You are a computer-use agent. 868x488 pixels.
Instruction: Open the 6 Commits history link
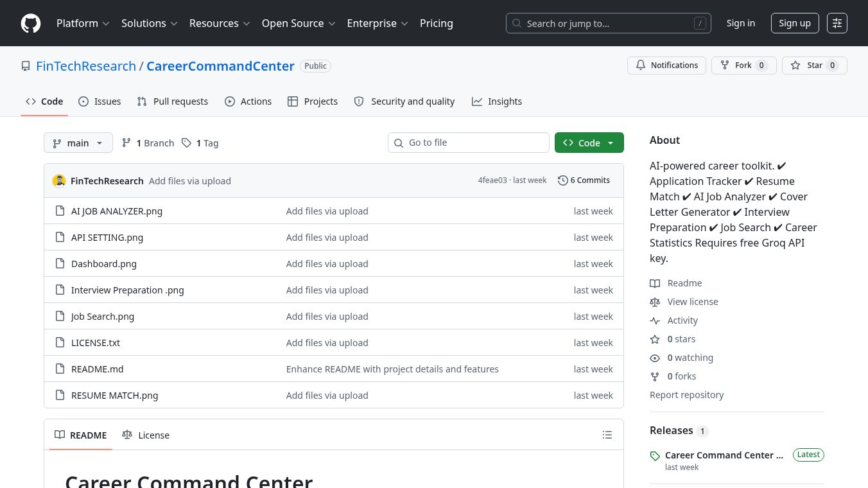(x=584, y=180)
